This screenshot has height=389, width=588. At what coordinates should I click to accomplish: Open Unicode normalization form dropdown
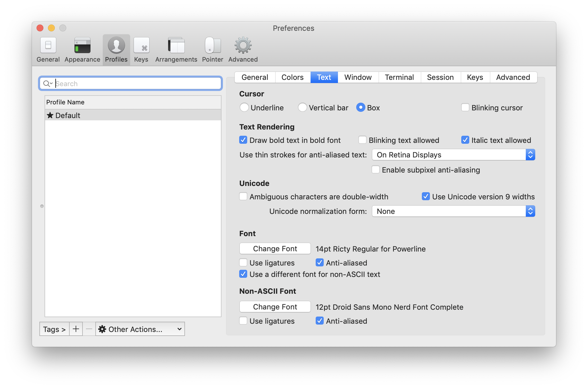tap(453, 211)
